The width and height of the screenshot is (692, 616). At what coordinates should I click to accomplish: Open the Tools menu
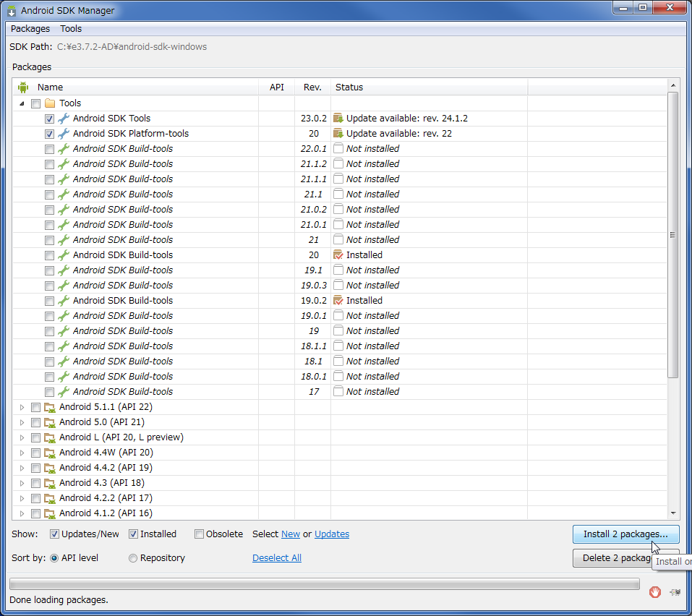point(71,29)
